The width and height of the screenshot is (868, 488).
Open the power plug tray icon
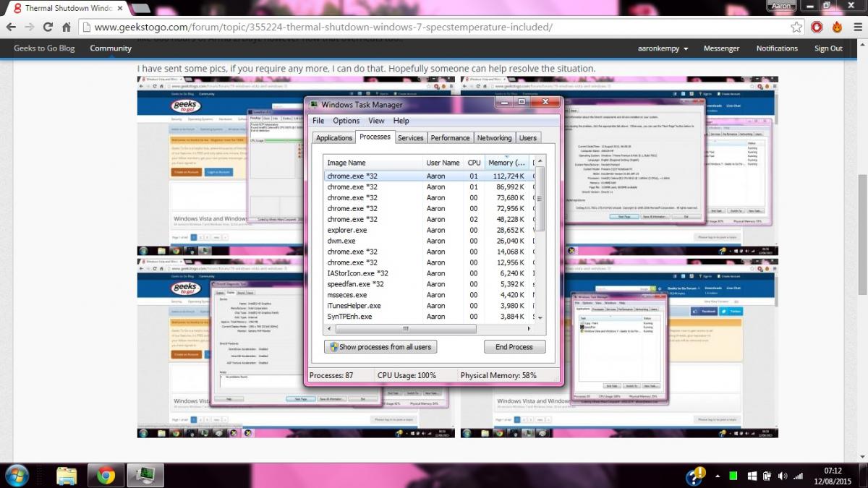click(767, 476)
